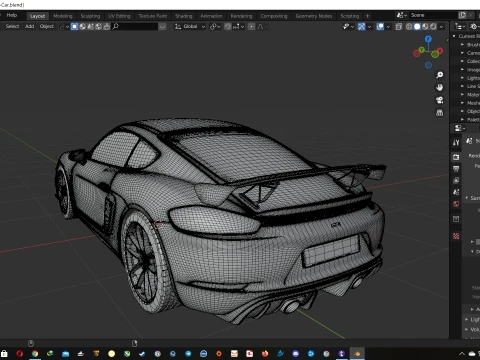Switch perspective/orthographic view grid icon
Screen dimensions: 480x360
click(440, 113)
